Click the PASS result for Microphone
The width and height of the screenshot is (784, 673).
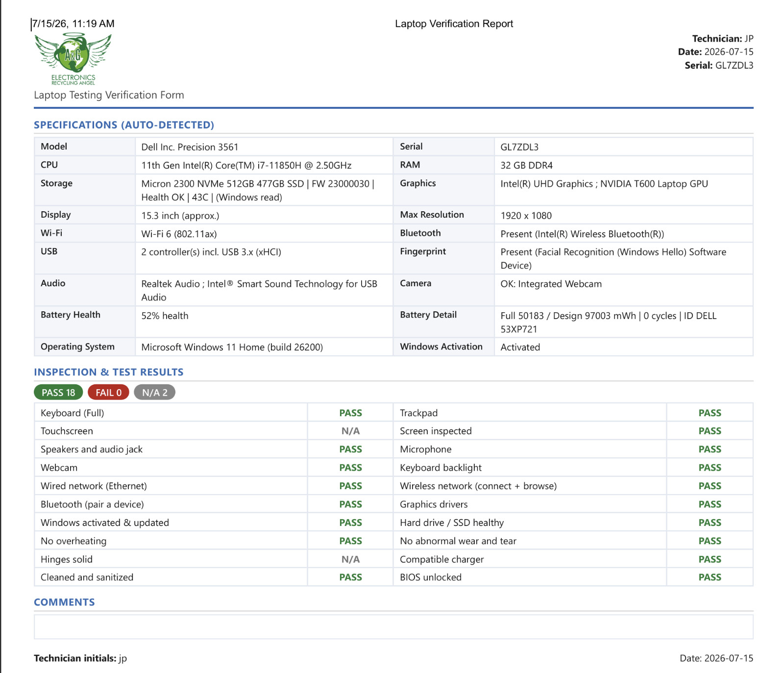coord(710,449)
